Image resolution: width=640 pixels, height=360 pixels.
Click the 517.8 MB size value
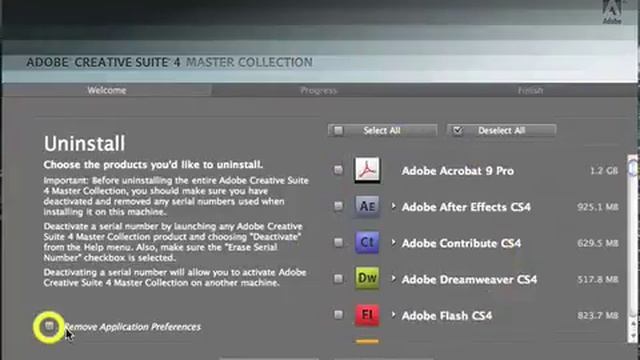[x=598, y=280]
